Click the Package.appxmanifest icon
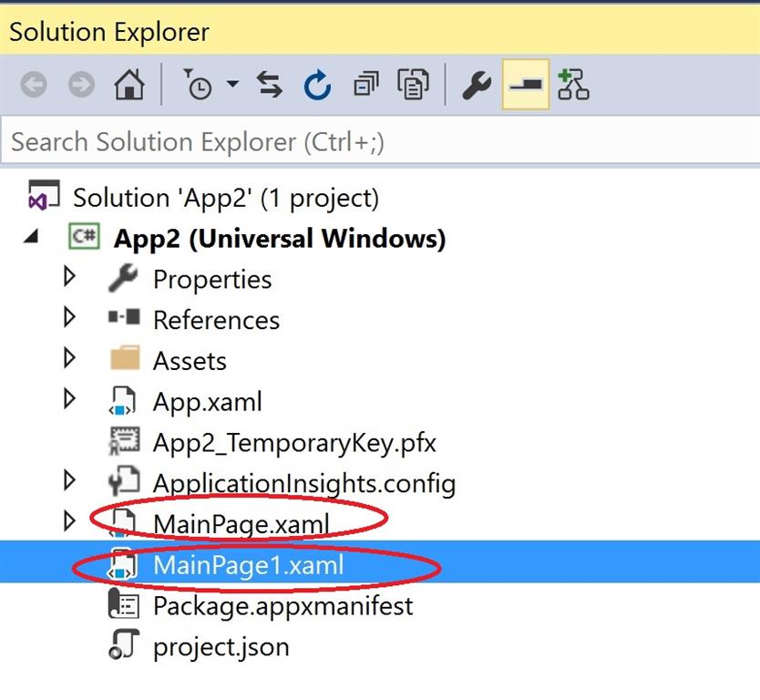The image size is (760, 700). point(124,604)
